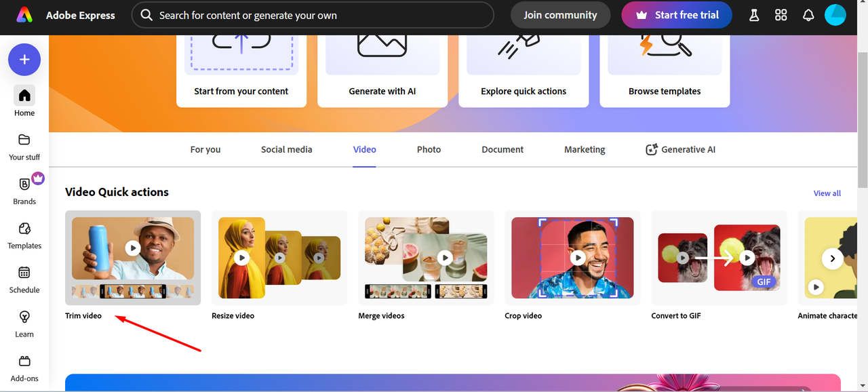Image resolution: width=868 pixels, height=392 pixels.
Task: Open the user profile avatar
Action: click(x=835, y=15)
